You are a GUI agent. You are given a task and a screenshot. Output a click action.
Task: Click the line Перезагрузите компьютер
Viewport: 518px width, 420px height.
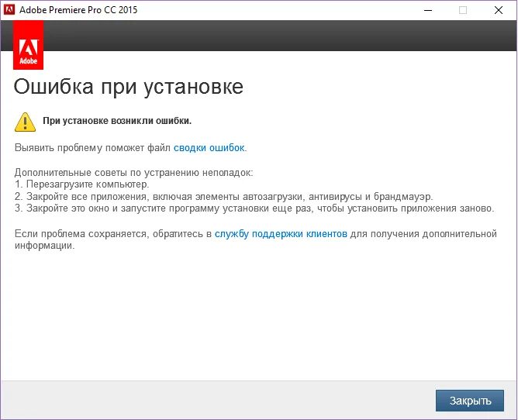point(82,184)
